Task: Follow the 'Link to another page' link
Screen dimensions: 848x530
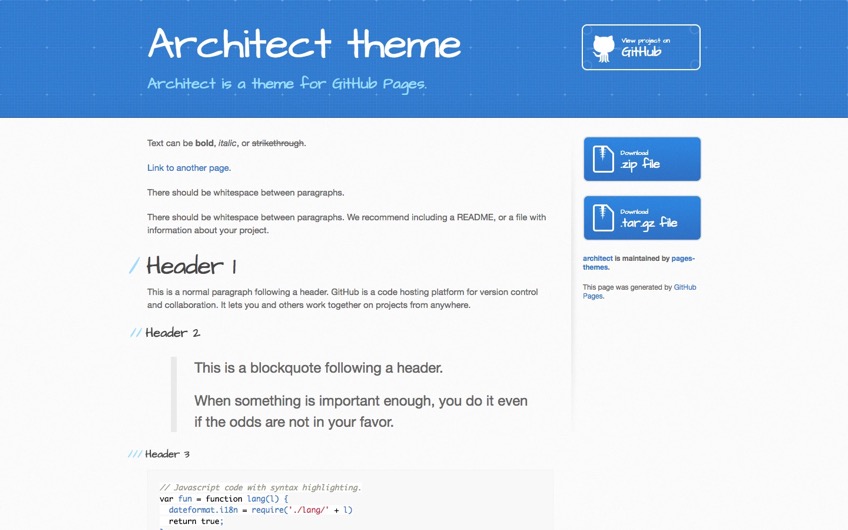Action: (x=189, y=168)
